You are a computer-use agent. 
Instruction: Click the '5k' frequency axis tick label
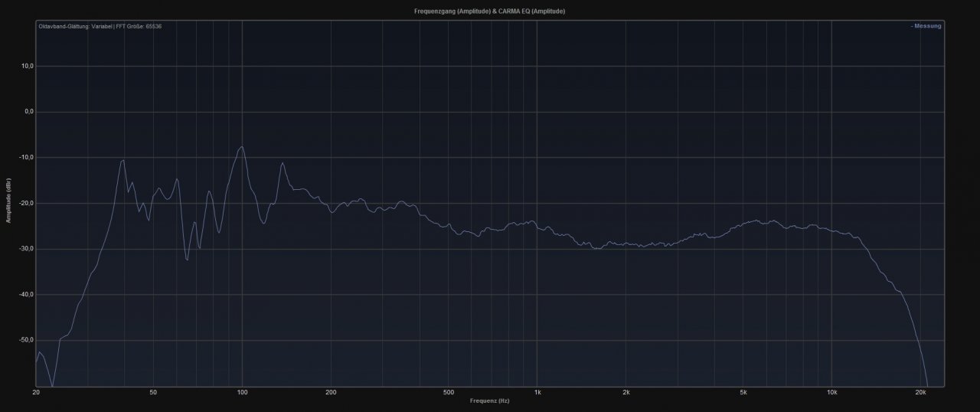(x=743, y=393)
